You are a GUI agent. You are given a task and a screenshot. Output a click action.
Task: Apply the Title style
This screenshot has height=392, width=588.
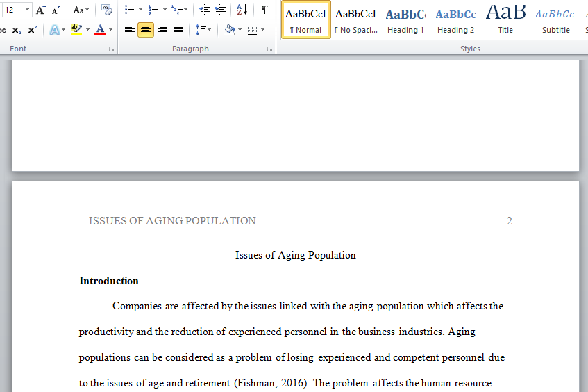pyautogui.click(x=505, y=20)
